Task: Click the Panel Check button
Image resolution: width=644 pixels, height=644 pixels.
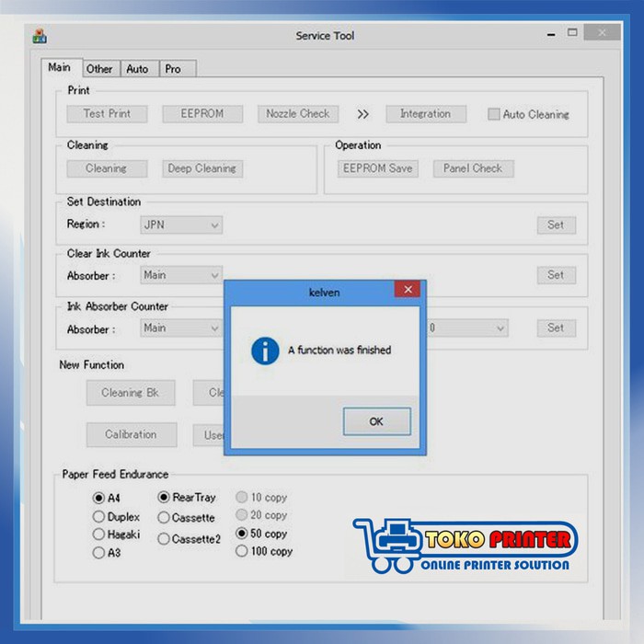Action: (473, 168)
